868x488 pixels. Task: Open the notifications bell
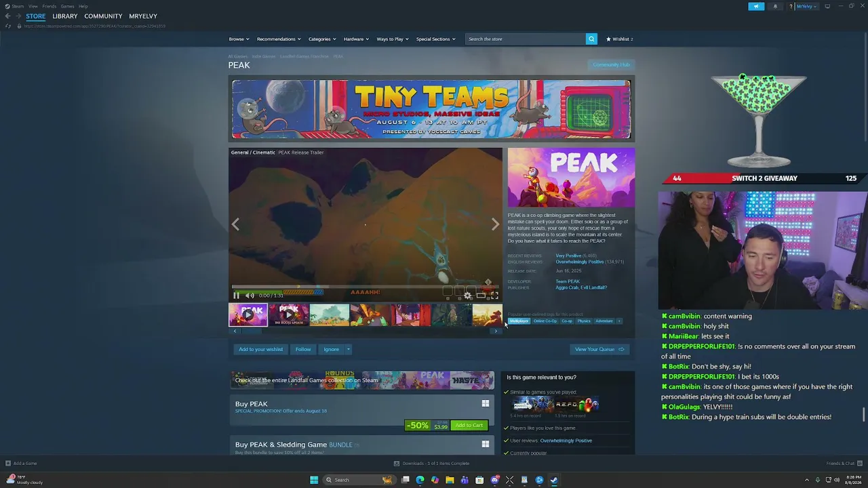point(775,6)
